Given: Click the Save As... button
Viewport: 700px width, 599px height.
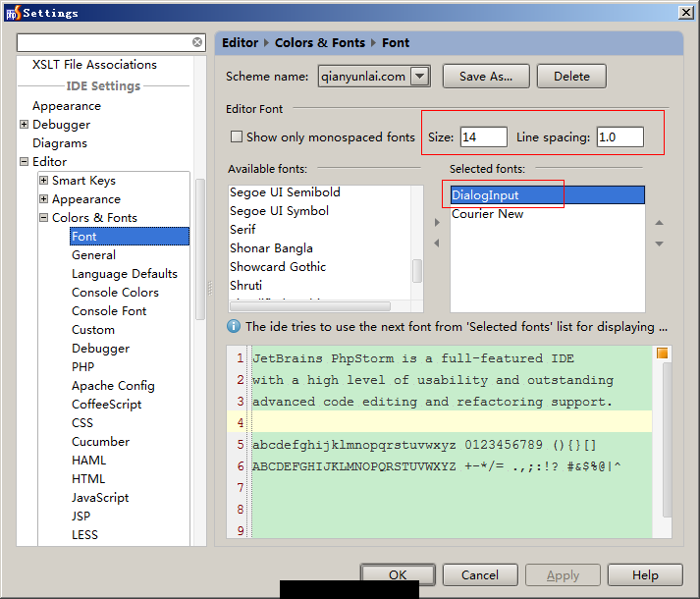Looking at the screenshot, I should tap(486, 76).
